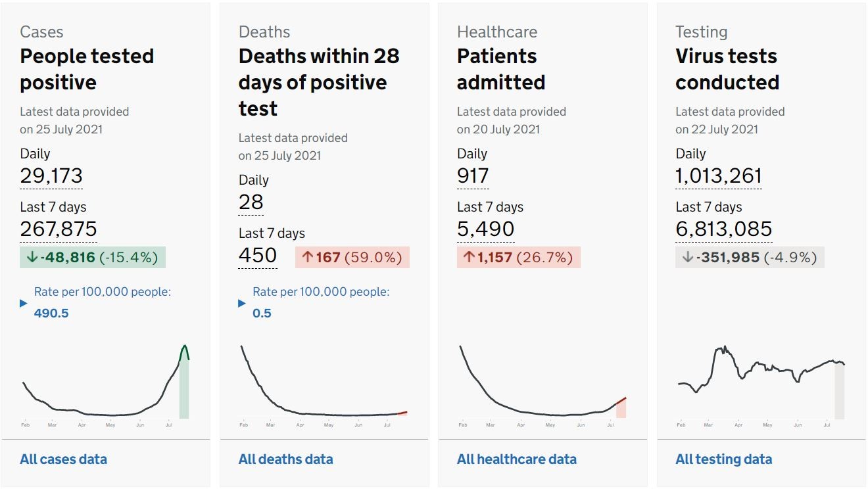The height and width of the screenshot is (489, 868).
Task: Open the All testing data link
Action: click(723, 459)
